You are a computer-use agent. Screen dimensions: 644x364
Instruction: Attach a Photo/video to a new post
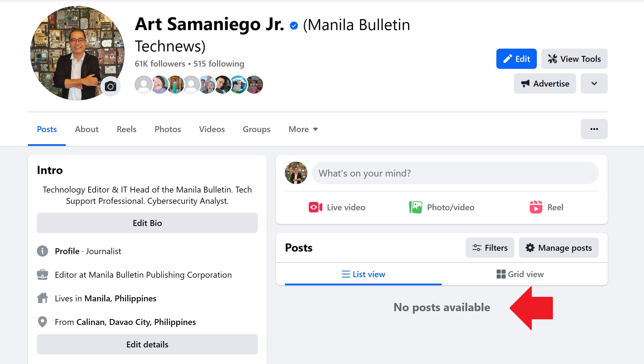[442, 207]
